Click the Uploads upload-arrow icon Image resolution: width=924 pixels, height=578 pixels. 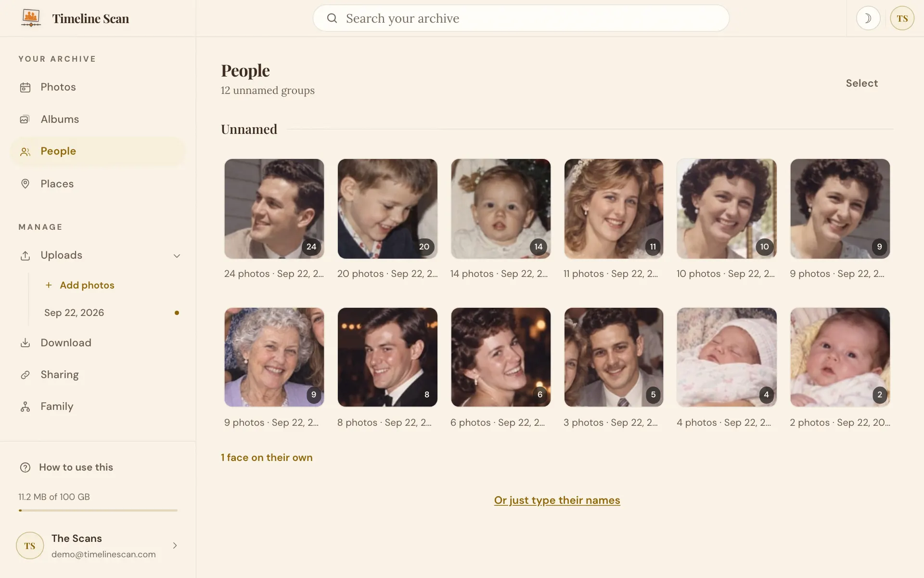(25, 255)
